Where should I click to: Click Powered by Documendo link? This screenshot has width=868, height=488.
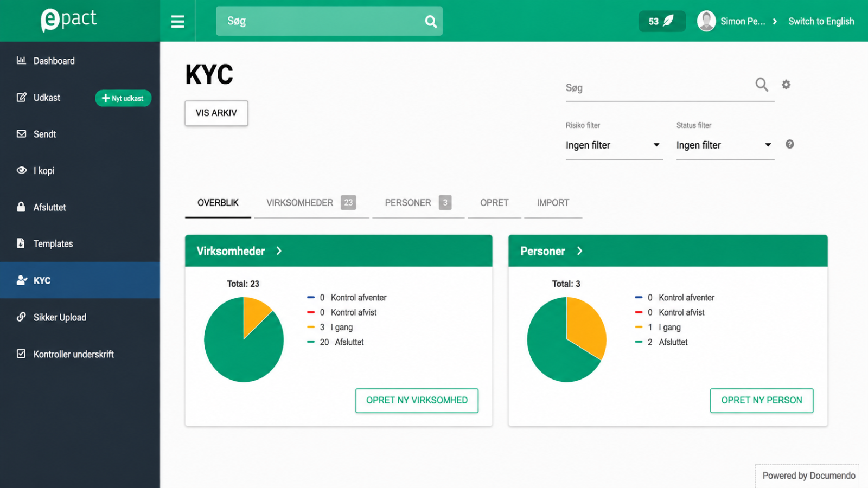coord(809,476)
